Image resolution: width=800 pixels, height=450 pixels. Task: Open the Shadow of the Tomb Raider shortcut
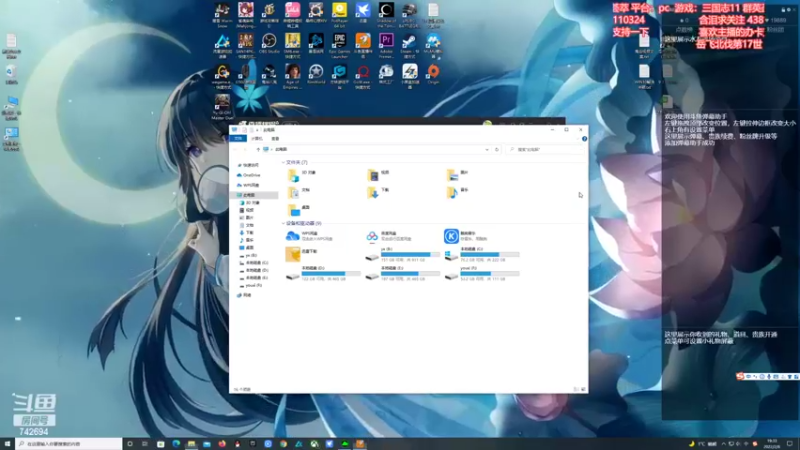pyautogui.click(x=386, y=14)
